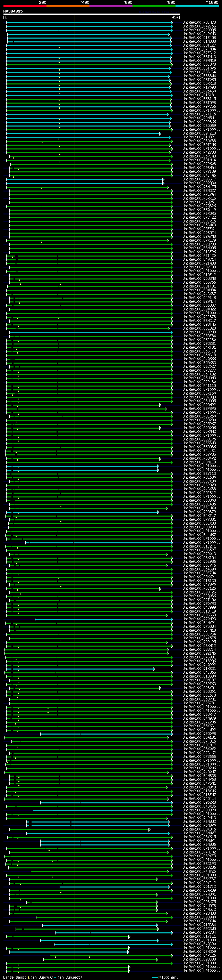Click the 494 end-position label

(x=175, y=17)
